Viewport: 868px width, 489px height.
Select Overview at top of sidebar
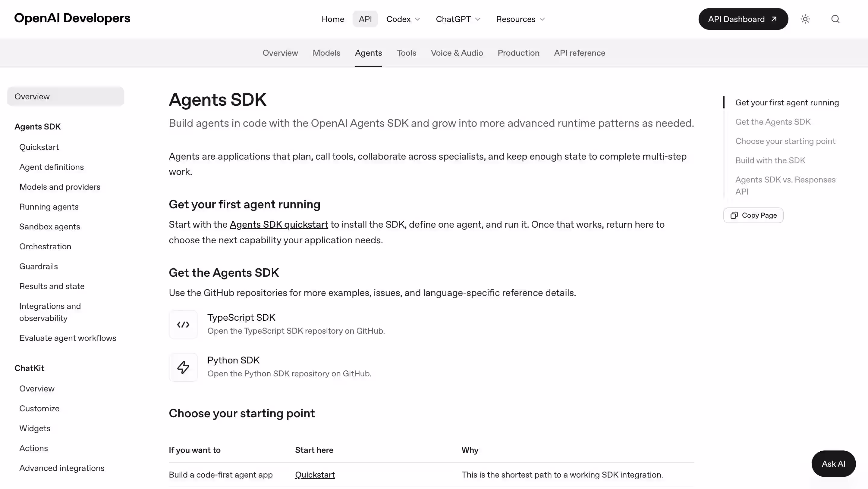tap(66, 97)
